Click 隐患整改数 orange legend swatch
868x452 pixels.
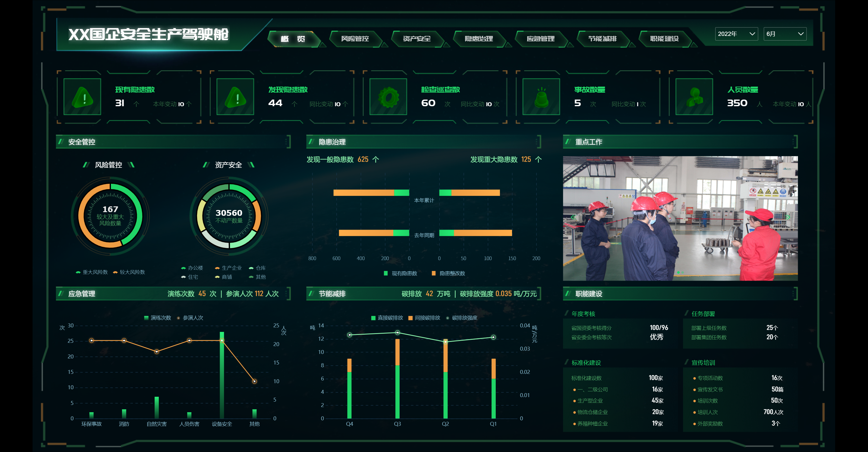[x=434, y=273]
